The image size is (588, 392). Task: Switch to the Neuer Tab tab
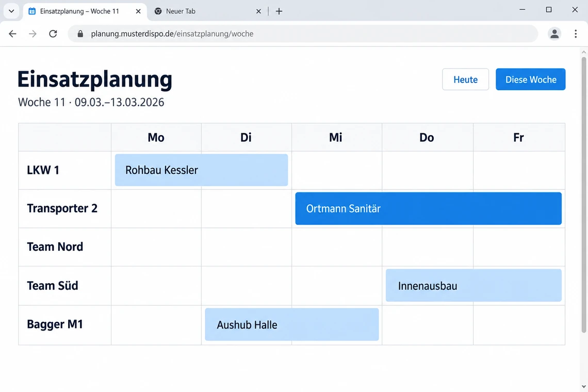pyautogui.click(x=208, y=11)
